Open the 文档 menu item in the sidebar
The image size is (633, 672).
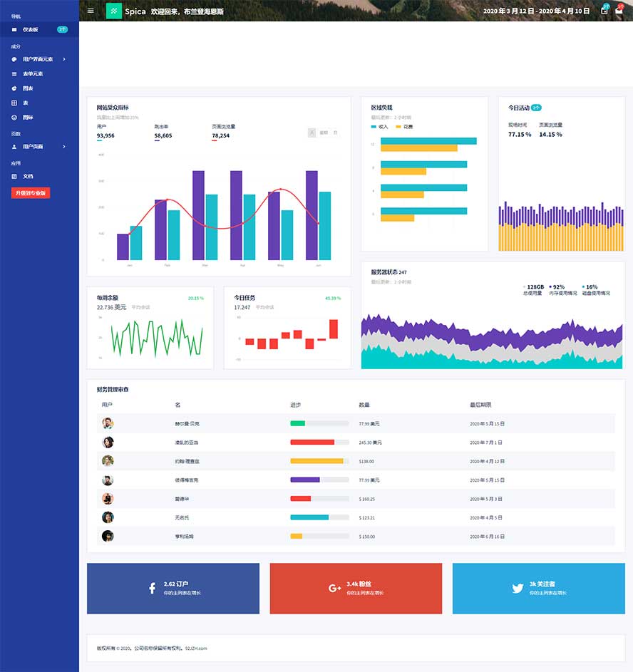point(24,176)
